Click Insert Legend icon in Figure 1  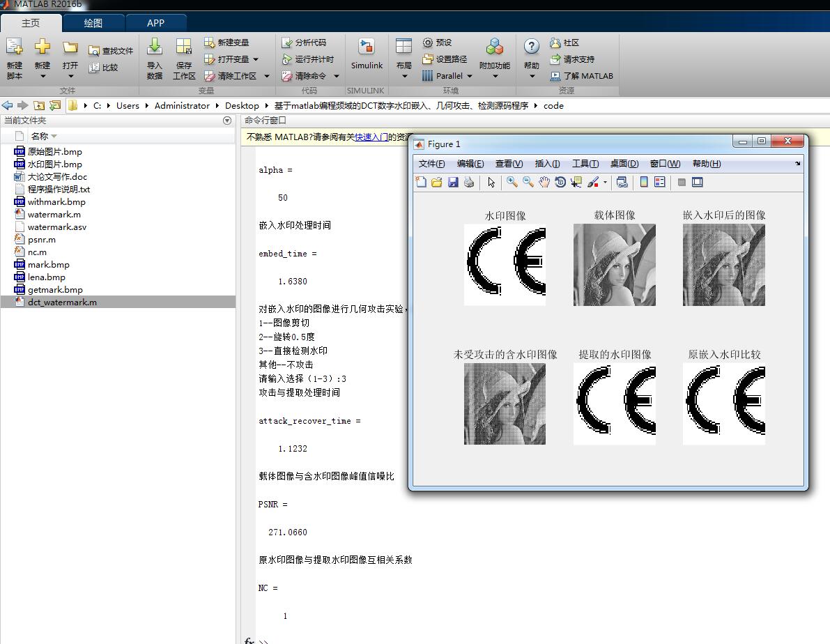[659, 182]
